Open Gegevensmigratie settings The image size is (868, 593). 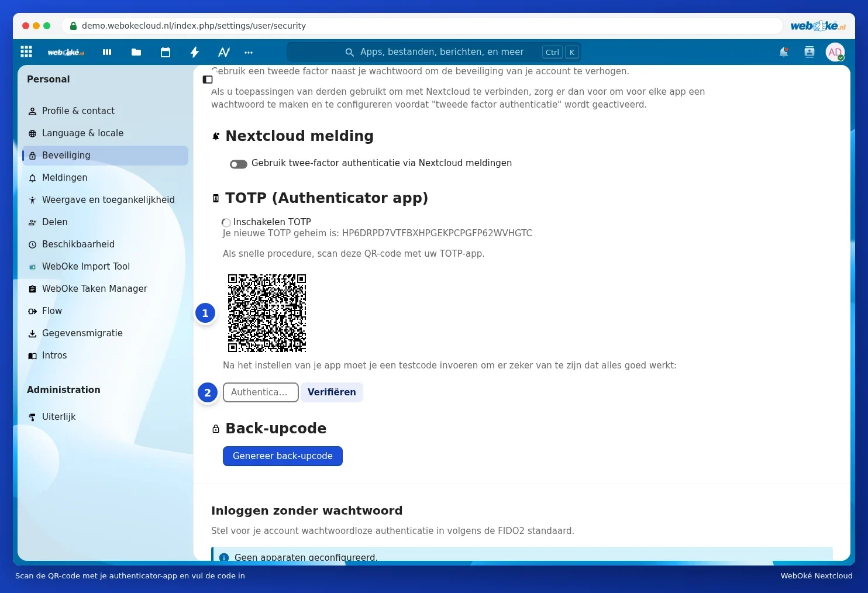click(x=105, y=333)
